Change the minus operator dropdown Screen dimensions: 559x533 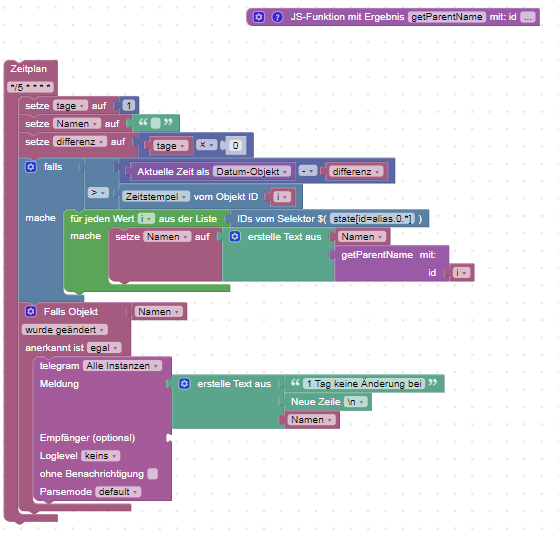point(307,171)
